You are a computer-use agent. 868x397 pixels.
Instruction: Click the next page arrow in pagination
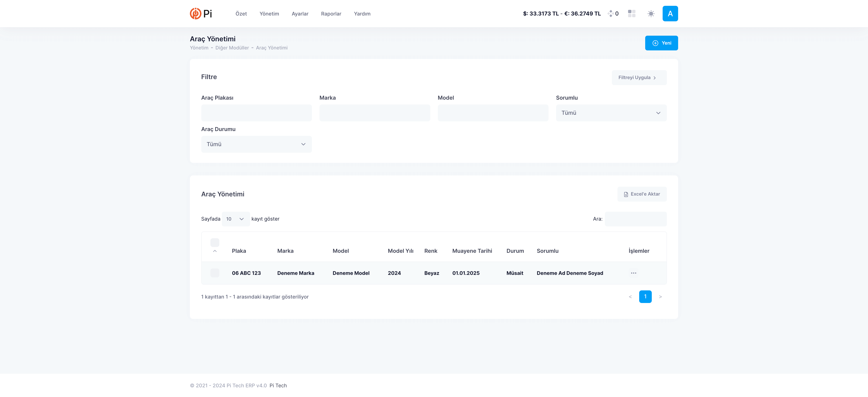click(660, 297)
